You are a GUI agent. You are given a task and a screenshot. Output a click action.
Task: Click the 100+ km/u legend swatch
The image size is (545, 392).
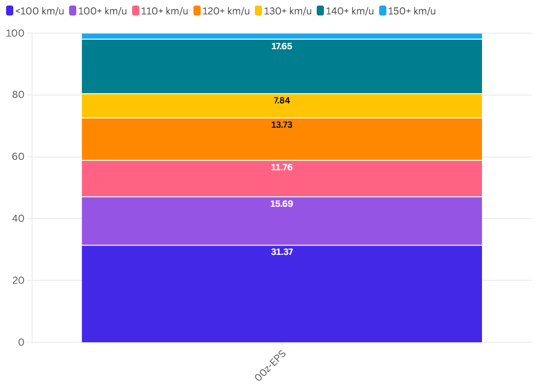tap(72, 11)
